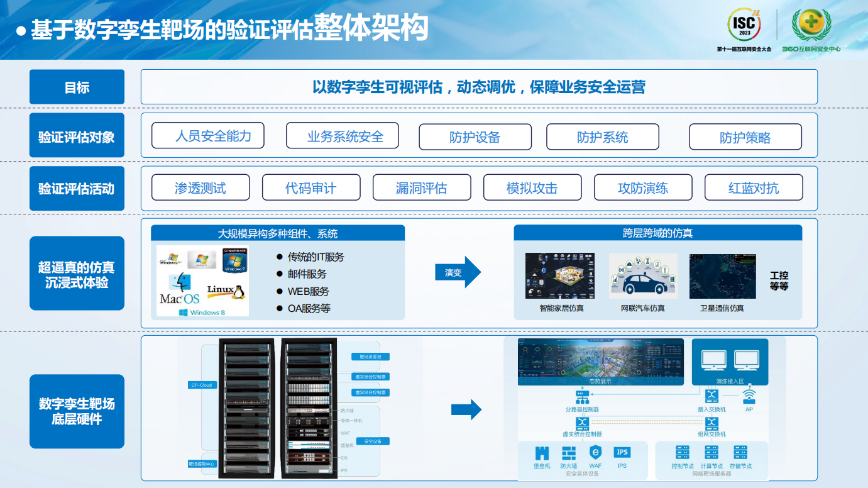This screenshot has height=488, width=868.
Task: Select the 数字孪生靶场底层硬件 box
Action: tap(77, 411)
